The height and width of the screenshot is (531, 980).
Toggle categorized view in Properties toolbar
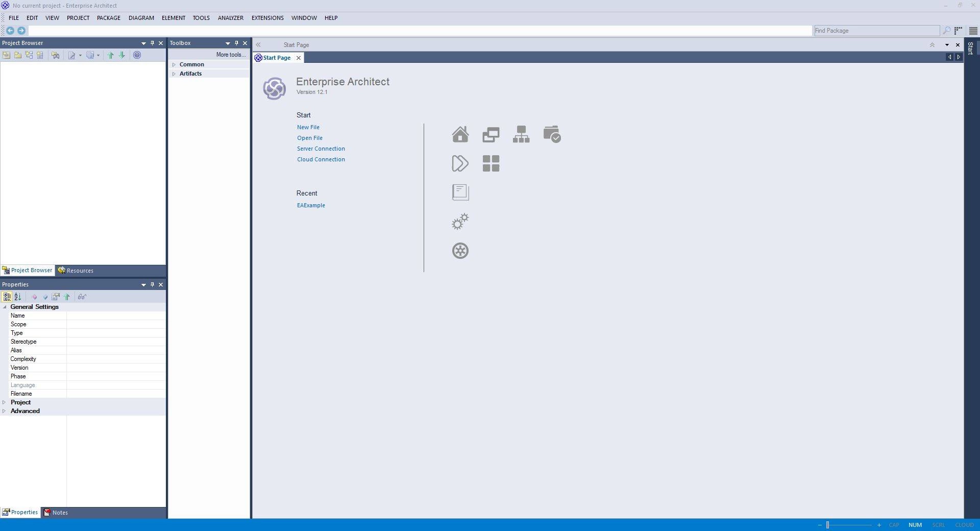pyautogui.click(x=7, y=297)
